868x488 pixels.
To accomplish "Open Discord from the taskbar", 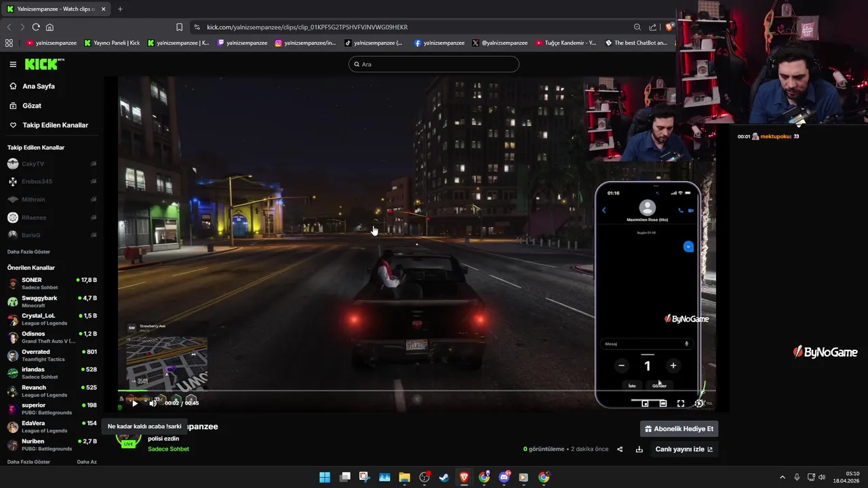I will pos(504,477).
